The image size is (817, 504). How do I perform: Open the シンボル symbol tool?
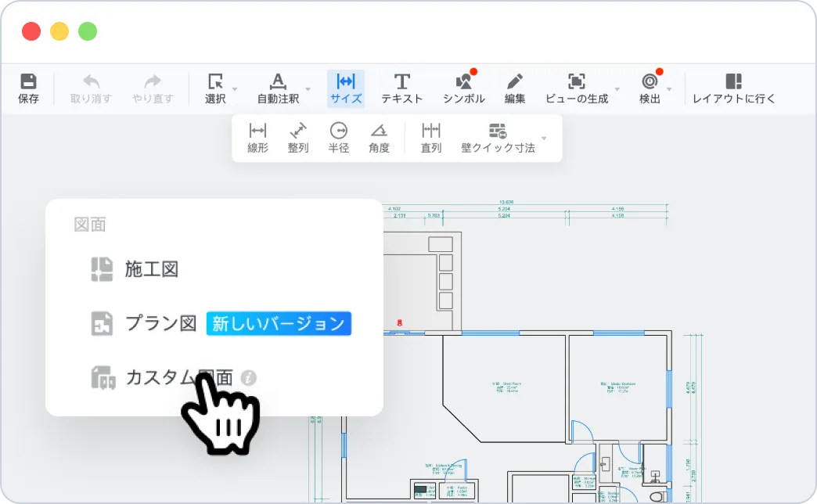click(x=464, y=88)
